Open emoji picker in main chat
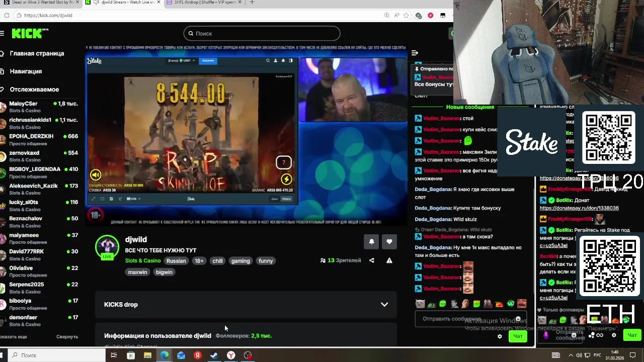The width and height of the screenshot is (644, 362). point(518,319)
